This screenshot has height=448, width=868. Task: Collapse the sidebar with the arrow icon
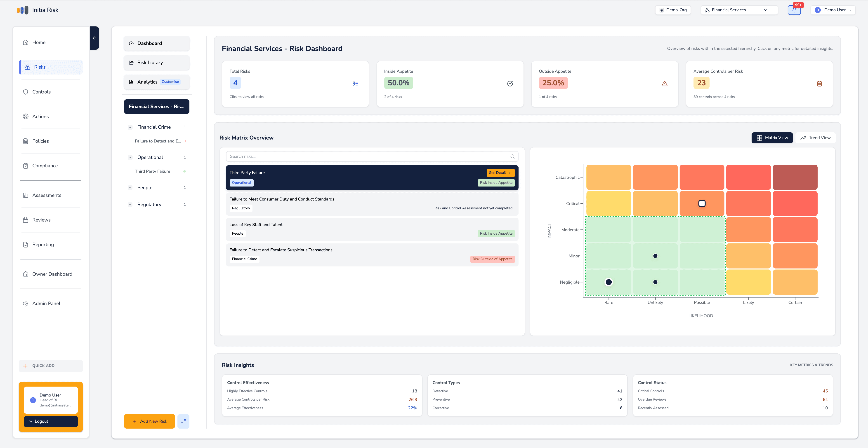tap(94, 38)
